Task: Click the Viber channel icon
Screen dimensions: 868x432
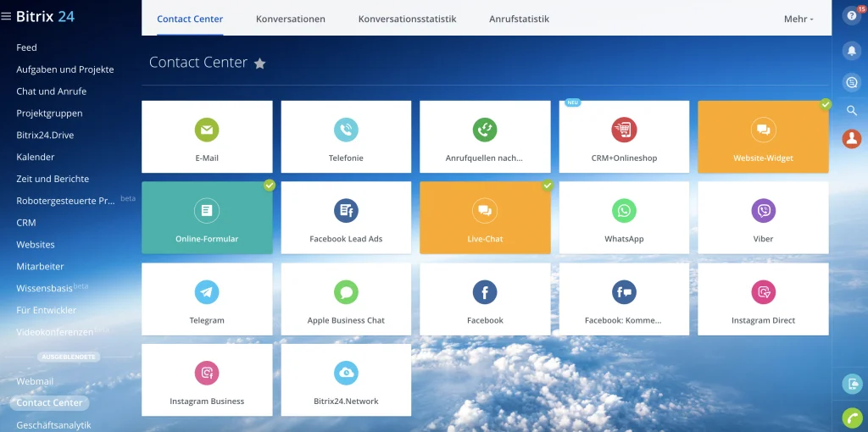Action: tap(763, 211)
